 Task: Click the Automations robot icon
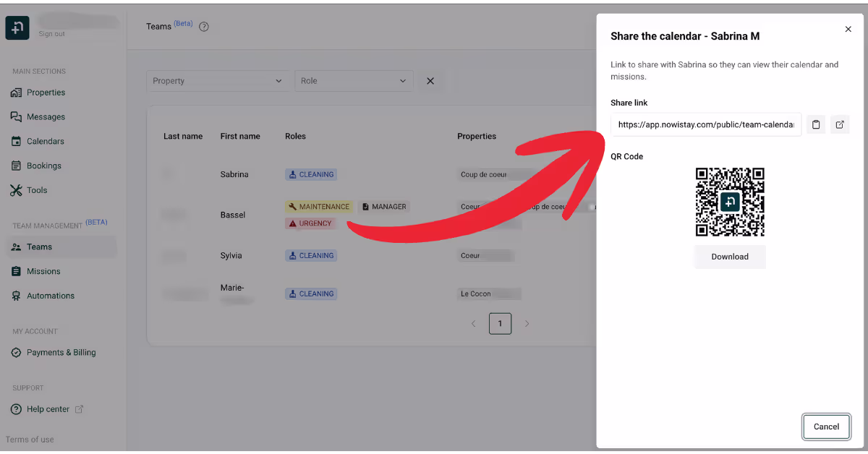(16, 296)
